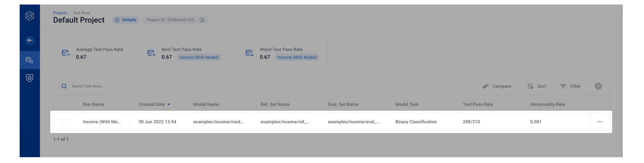Open table settings gear icon
The width and height of the screenshot is (644, 163).
tap(598, 86)
